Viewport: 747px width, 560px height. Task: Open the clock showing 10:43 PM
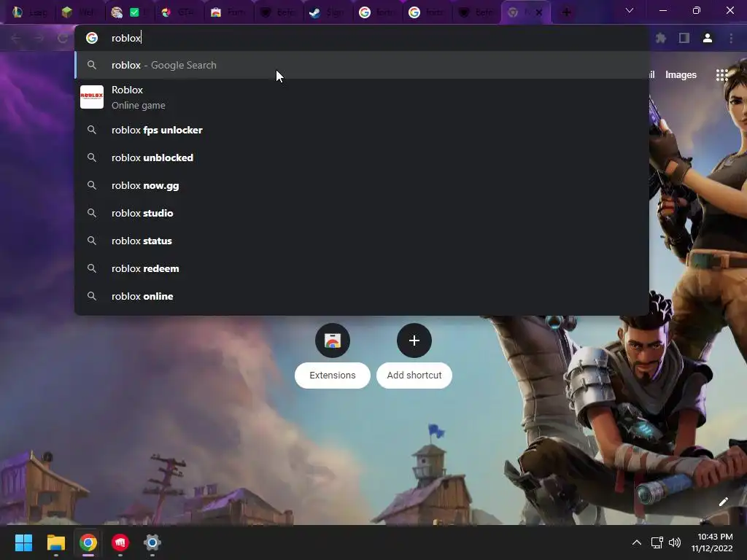[x=712, y=542]
